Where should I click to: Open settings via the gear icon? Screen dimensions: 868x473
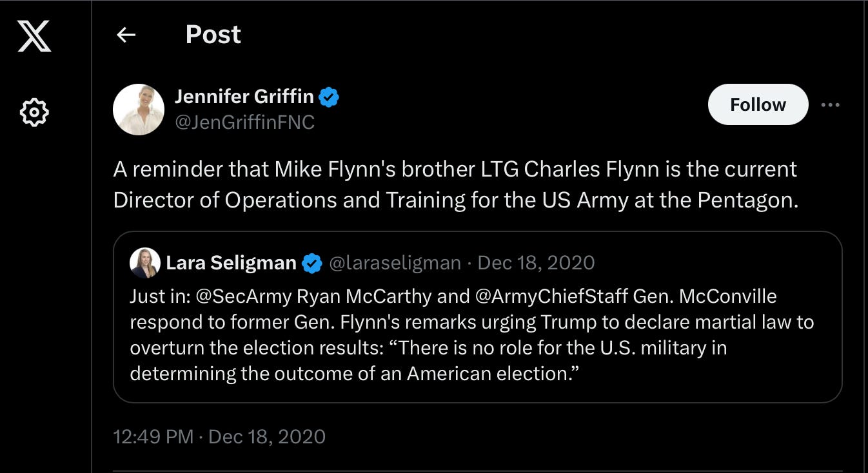pyautogui.click(x=34, y=113)
